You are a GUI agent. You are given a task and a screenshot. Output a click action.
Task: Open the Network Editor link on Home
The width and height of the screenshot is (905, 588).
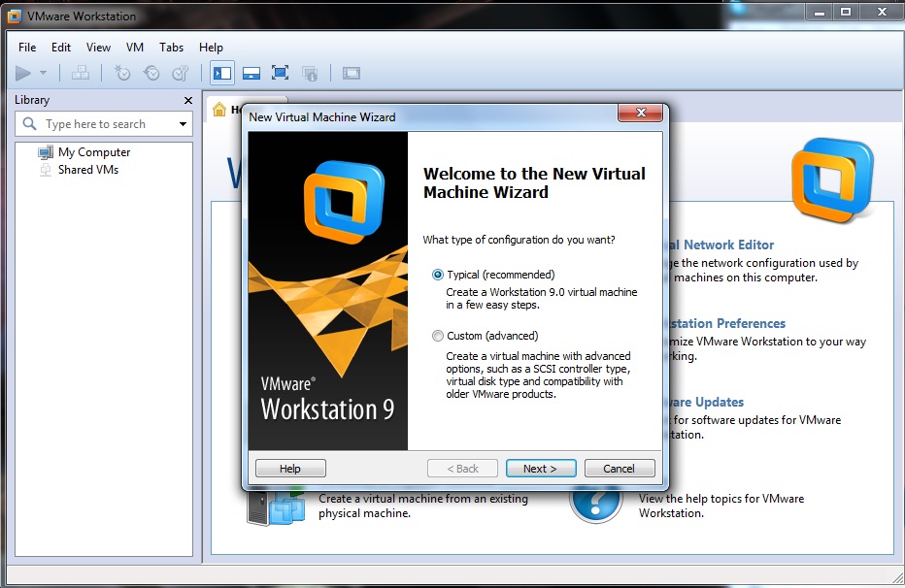pyautogui.click(x=721, y=245)
